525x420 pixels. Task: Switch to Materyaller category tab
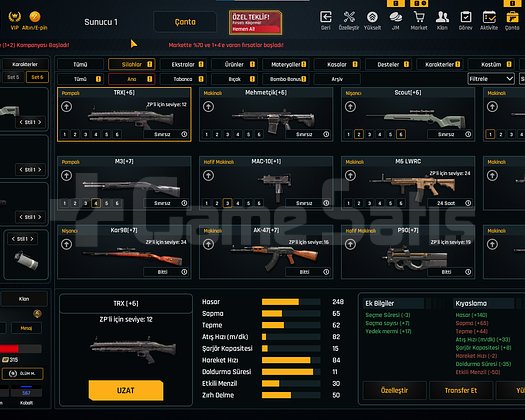[x=286, y=64]
